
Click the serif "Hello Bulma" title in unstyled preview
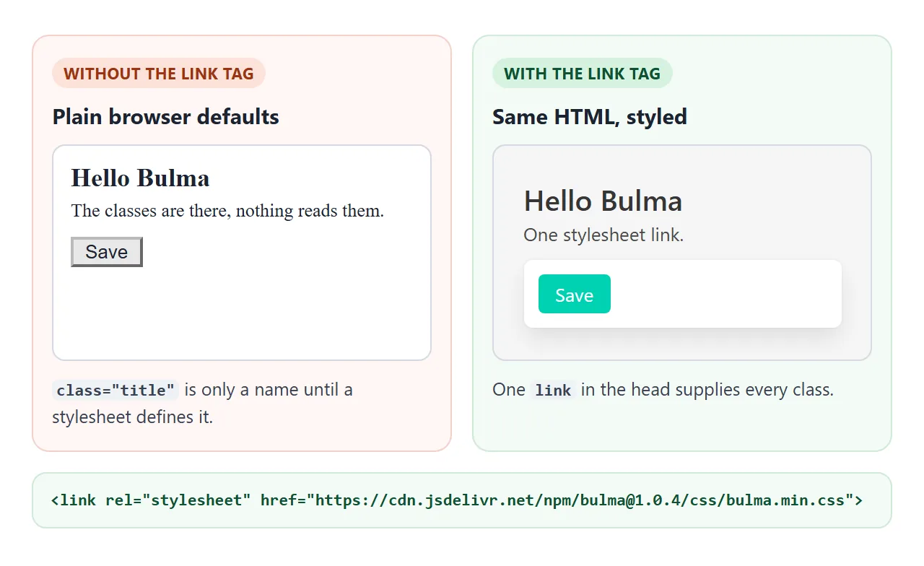tap(141, 178)
